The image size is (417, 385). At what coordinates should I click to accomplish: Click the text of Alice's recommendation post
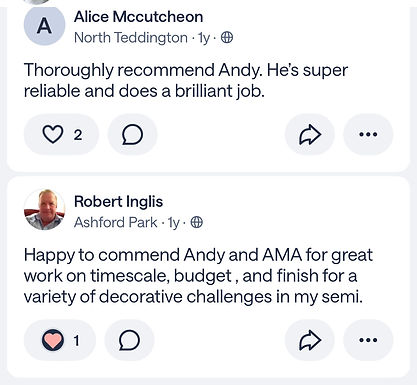tap(186, 80)
